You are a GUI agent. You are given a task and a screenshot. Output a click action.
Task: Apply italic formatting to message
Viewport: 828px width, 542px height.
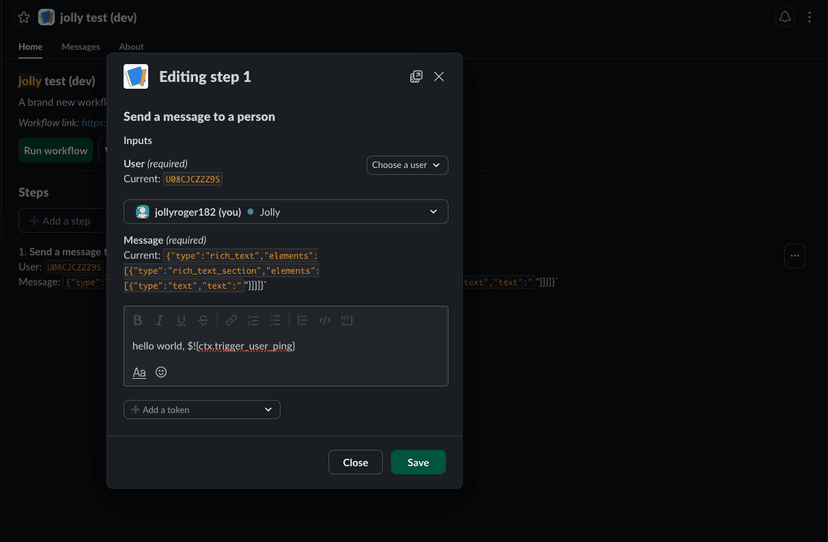pyautogui.click(x=159, y=320)
